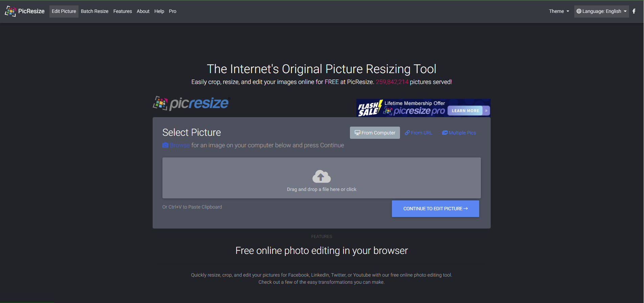The height and width of the screenshot is (303, 644).
Task: Open the Help menu item
Action: tap(159, 11)
